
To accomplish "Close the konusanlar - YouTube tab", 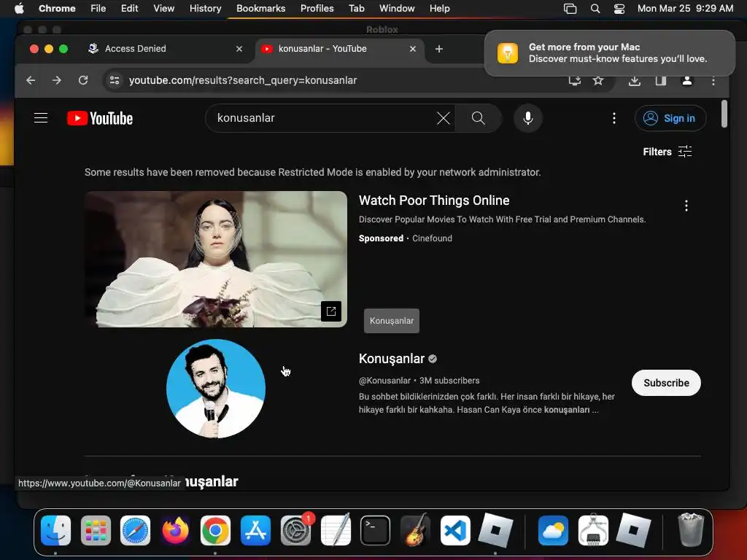I will tap(413, 49).
